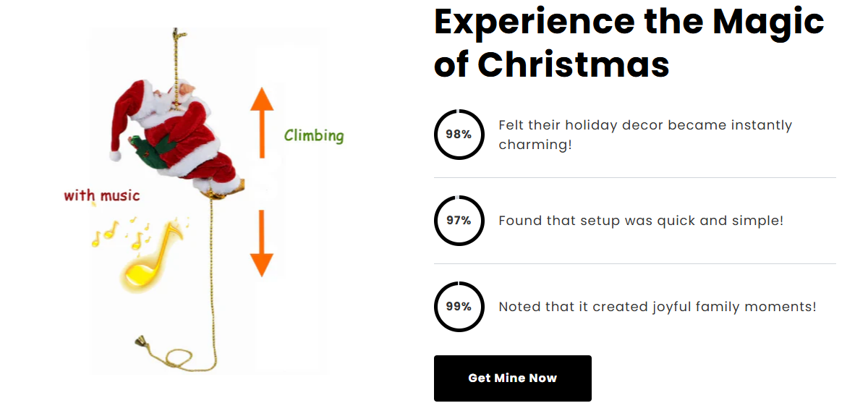Click "Noted that it created joyful family moments!"
868x411 pixels.
point(658,307)
